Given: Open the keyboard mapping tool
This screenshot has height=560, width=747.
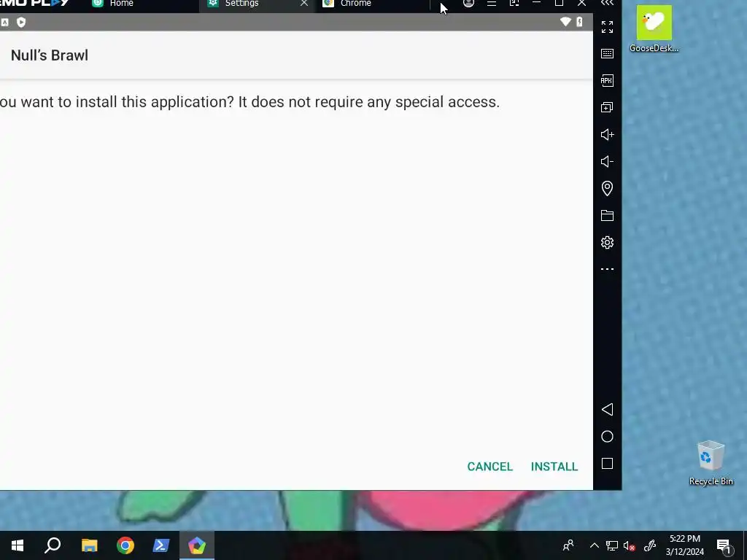Looking at the screenshot, I should [607, 53].
